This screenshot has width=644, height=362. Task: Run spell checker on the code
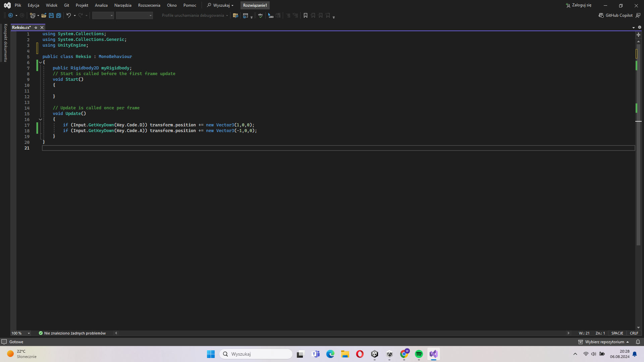coord(261,15)
